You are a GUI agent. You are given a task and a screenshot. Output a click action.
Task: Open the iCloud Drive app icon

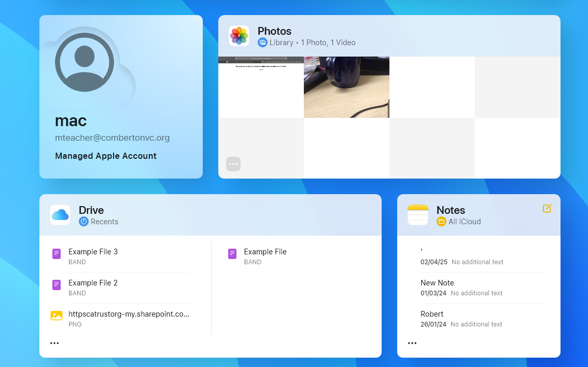(x=60, y=215)
